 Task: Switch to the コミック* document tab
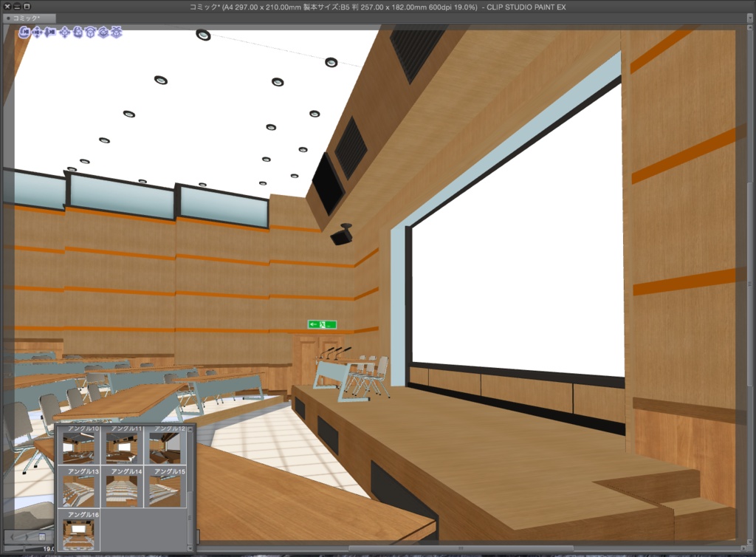point(29,18)
